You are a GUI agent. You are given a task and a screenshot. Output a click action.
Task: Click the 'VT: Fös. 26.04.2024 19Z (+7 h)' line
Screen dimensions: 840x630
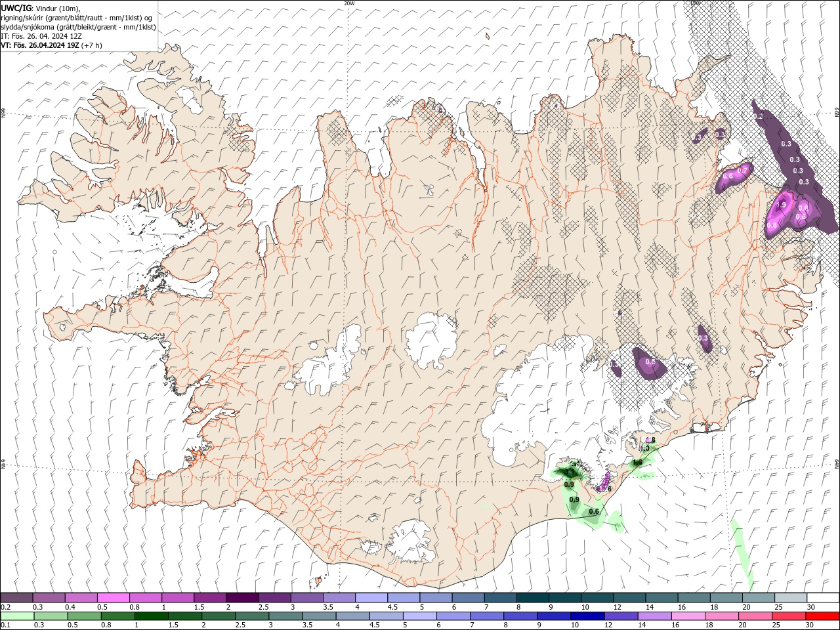point(52,45)
